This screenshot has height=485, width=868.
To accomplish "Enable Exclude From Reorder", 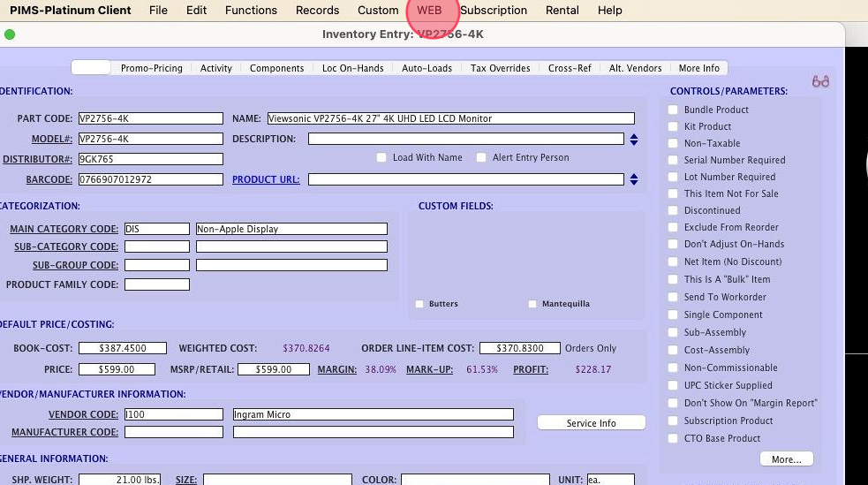I will point(673,227).
